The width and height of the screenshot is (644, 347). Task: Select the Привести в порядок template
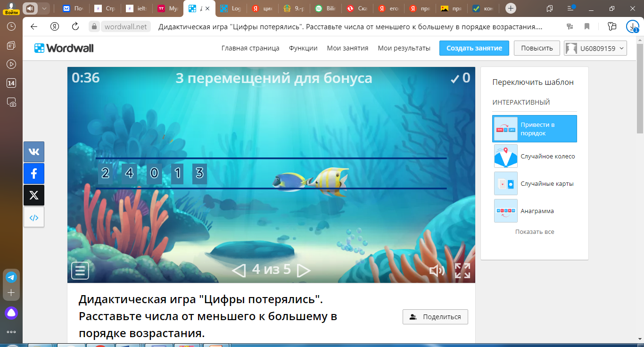(x=535, y=129)
